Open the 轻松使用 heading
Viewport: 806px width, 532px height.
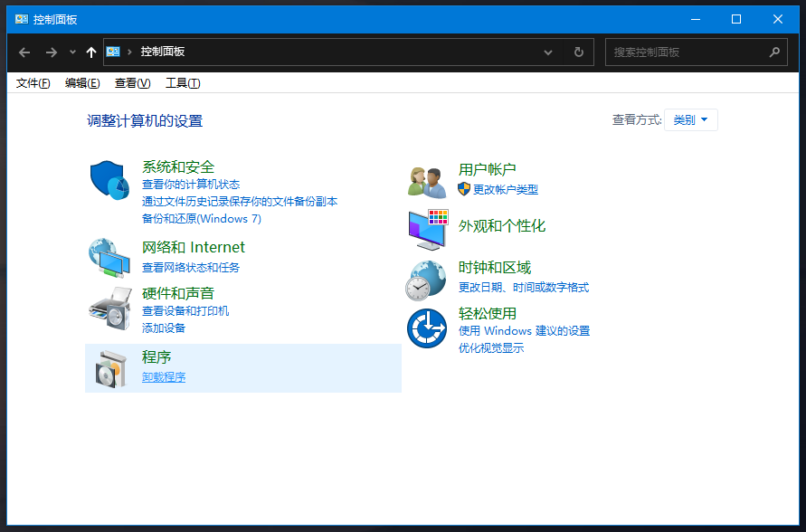tap(488, 313)
